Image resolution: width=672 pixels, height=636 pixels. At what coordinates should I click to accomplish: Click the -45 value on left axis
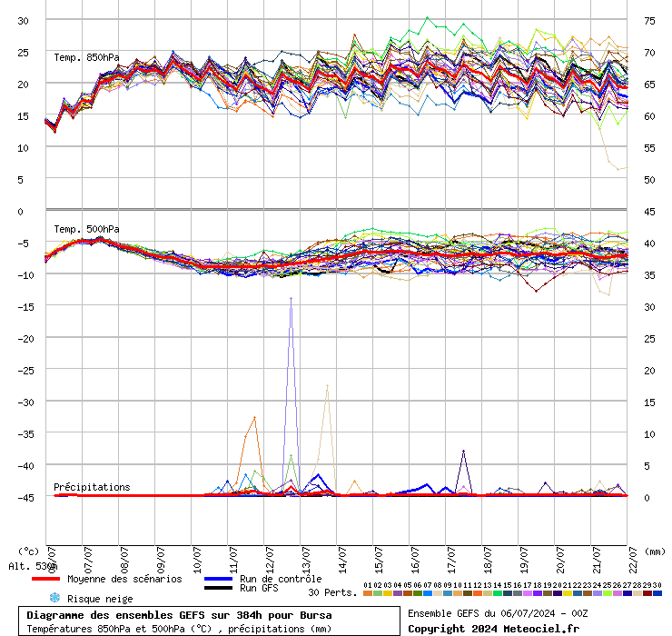25,498
